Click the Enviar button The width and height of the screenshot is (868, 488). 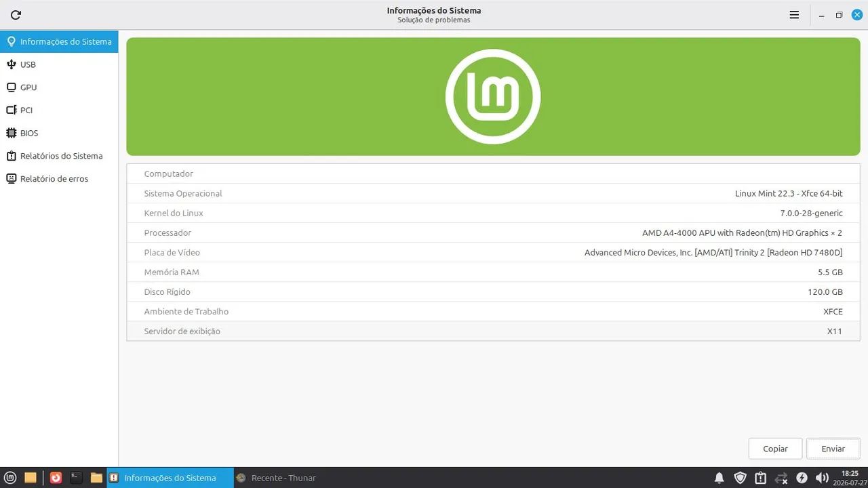[x=833, y=449]
